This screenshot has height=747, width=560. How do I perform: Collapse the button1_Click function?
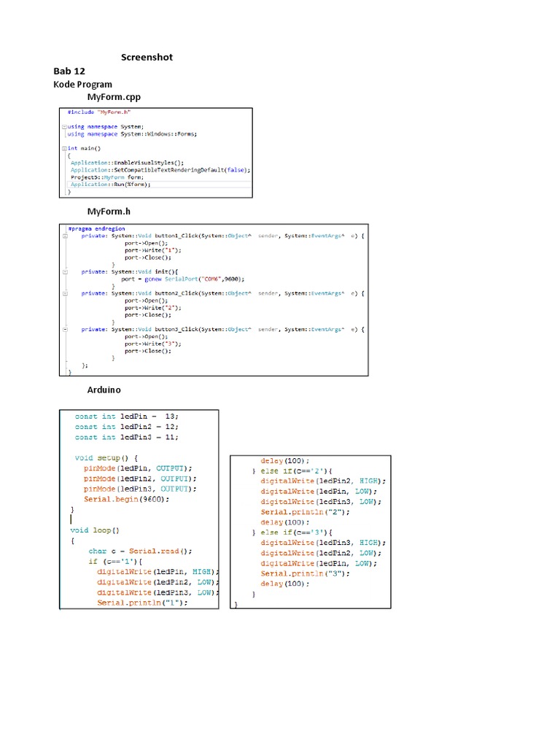pyautogui.click(x=66, y=236)
